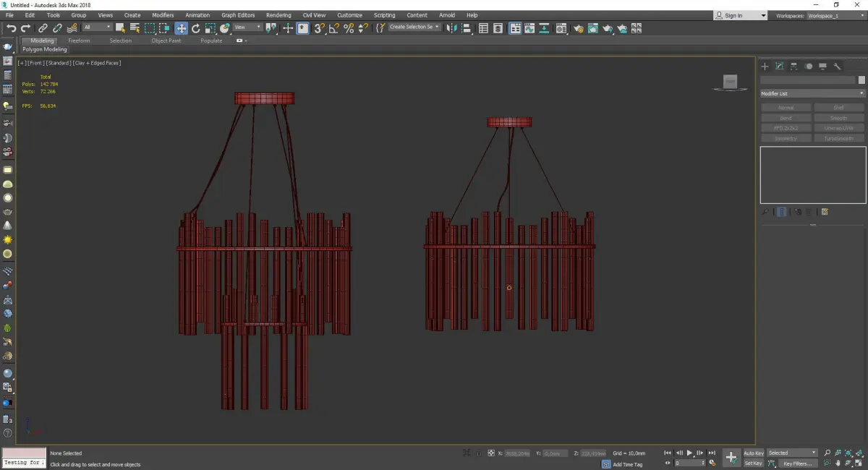Click the Select Object arrow tool

(120, 28)
